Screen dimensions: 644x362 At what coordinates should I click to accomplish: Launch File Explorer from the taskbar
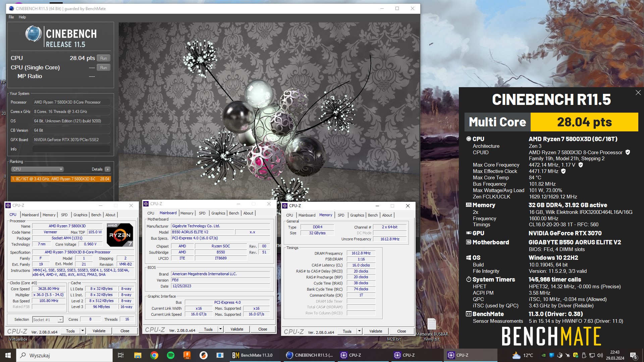(x=138, y=355)
